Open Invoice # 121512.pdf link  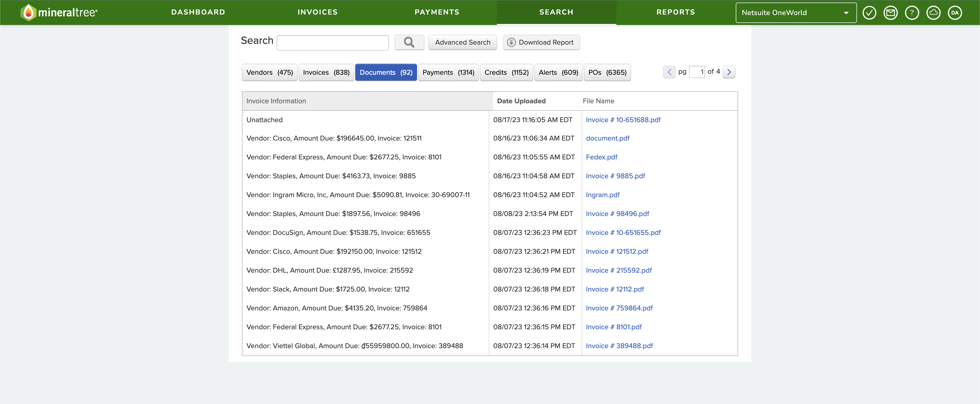click(x=617, y=251)
